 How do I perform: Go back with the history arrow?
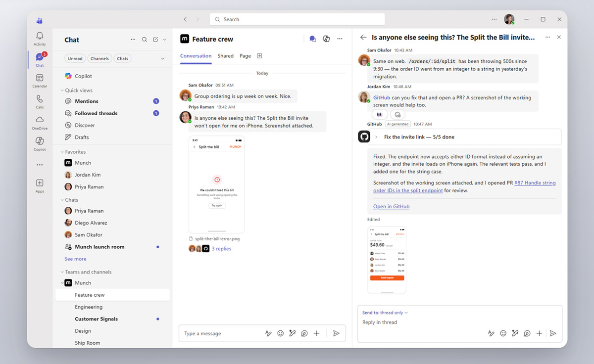(185, 19)
